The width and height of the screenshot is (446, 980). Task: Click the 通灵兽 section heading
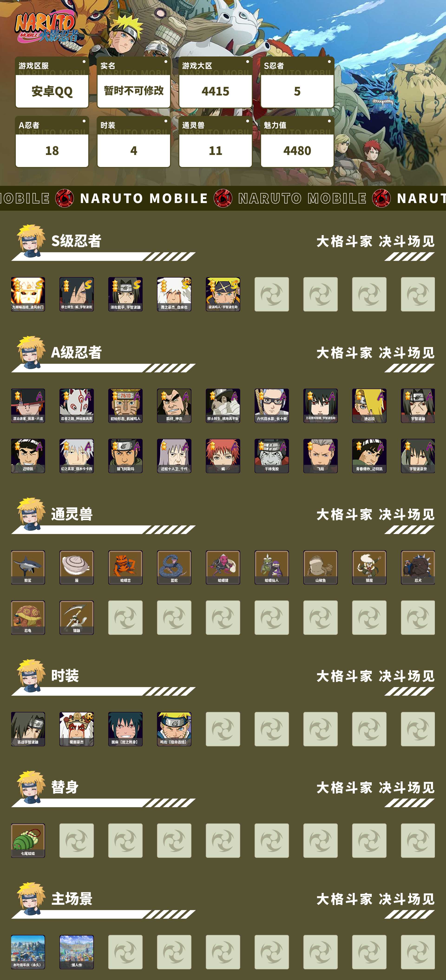click(72, 514)
